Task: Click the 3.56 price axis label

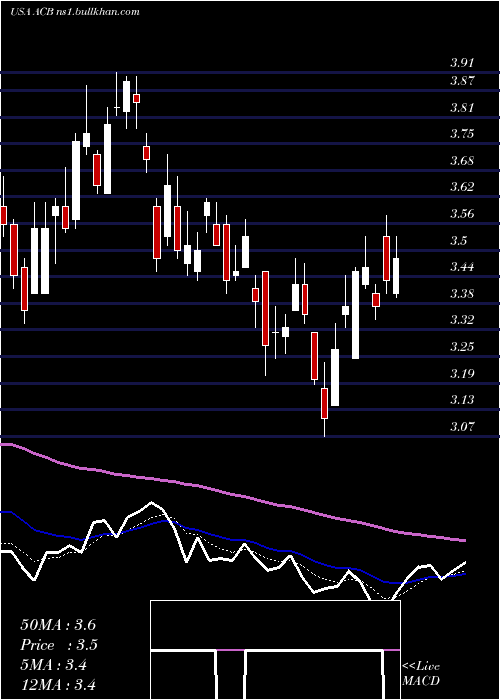Action: coord(462,214)
